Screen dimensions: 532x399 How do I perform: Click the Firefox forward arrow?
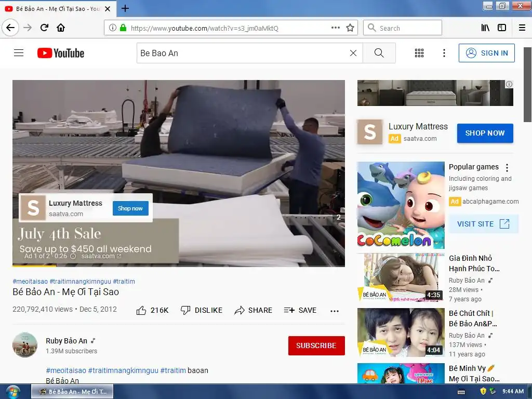(x=28, y=28)
